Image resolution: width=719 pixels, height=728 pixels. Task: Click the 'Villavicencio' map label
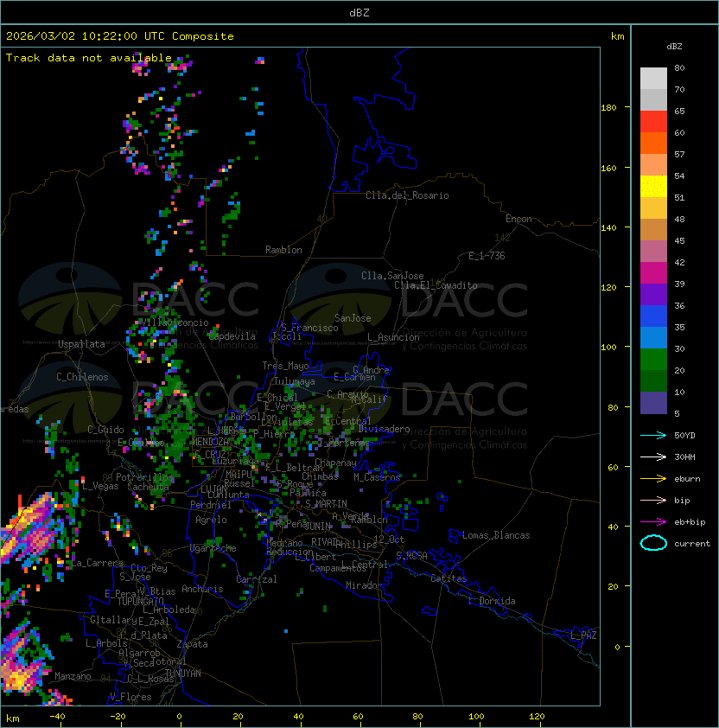coord(175,322)
